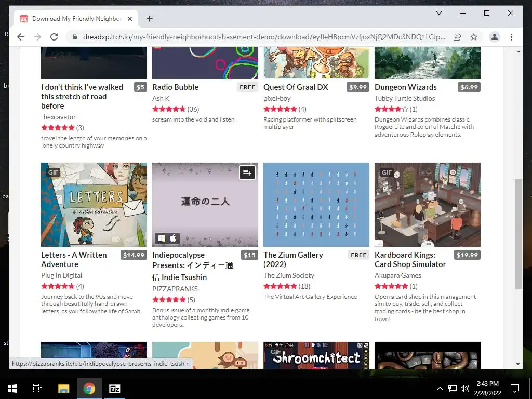Open Indiepocalypse Presents Indie Tsushin title link
The image size is (532, 399).
pos(193,266)
